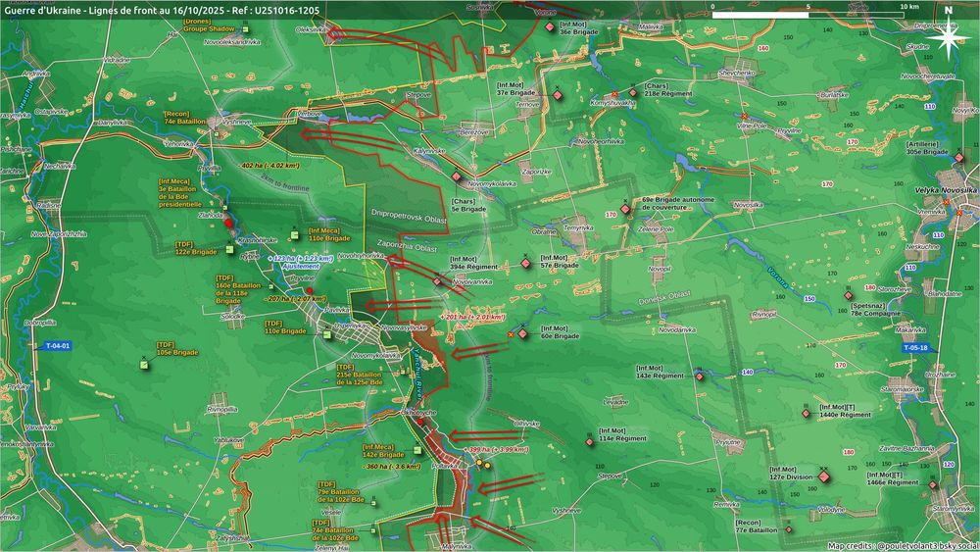Click the 'Vorona' river label

779,276
